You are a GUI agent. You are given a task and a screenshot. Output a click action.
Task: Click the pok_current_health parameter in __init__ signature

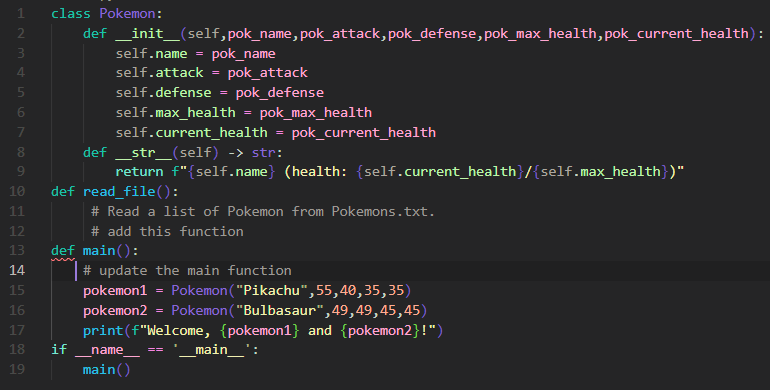676,33
